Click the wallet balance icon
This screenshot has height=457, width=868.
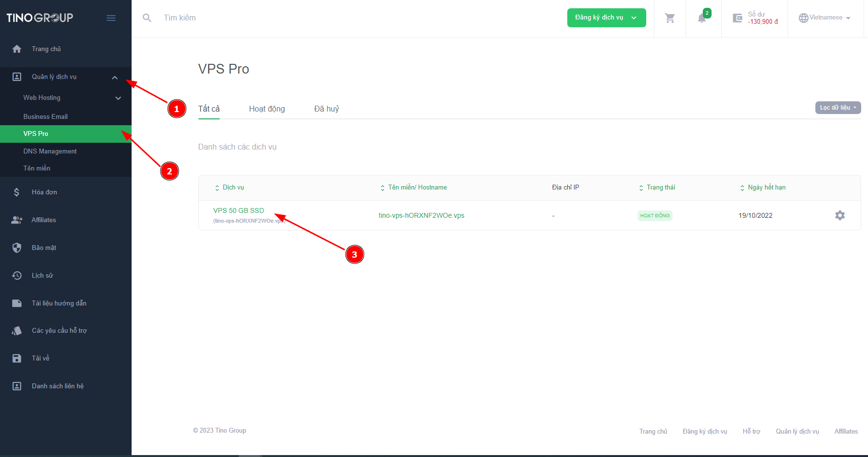point(737,18)
